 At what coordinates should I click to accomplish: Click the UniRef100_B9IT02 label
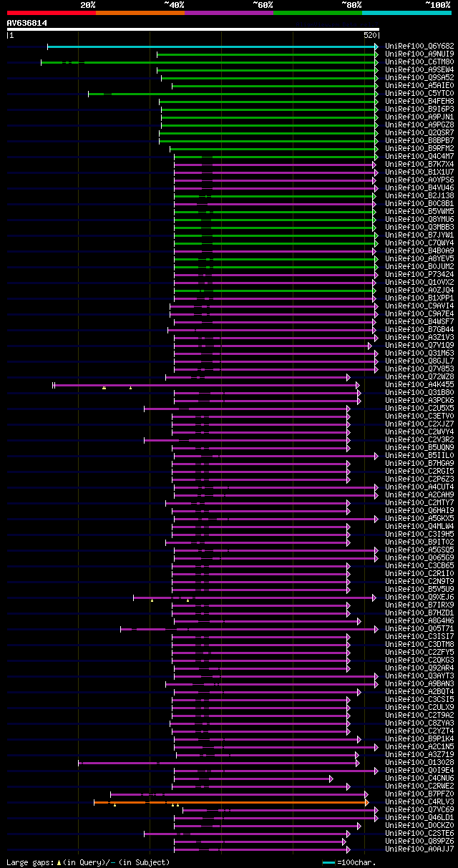[419, 542]
